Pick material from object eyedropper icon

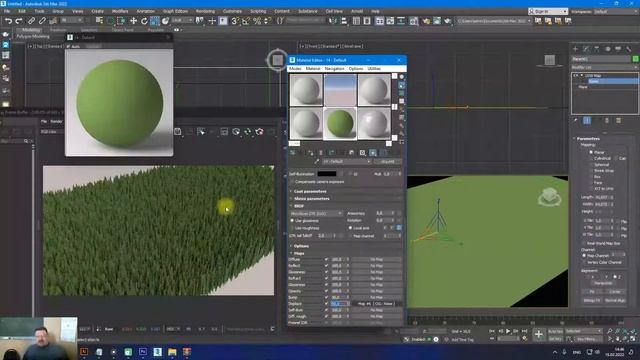[x=316, y=162]
